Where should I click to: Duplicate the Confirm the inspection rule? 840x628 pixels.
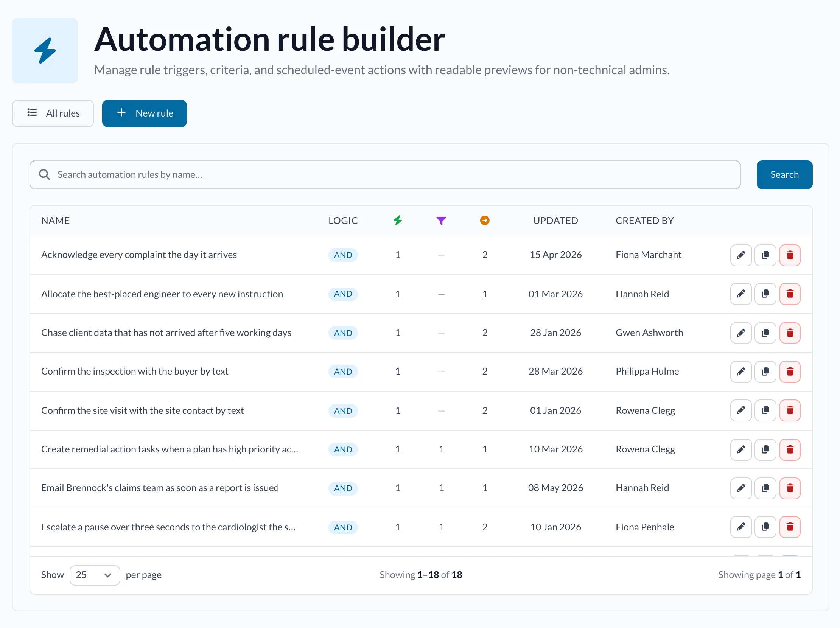[x=765, y=372]
